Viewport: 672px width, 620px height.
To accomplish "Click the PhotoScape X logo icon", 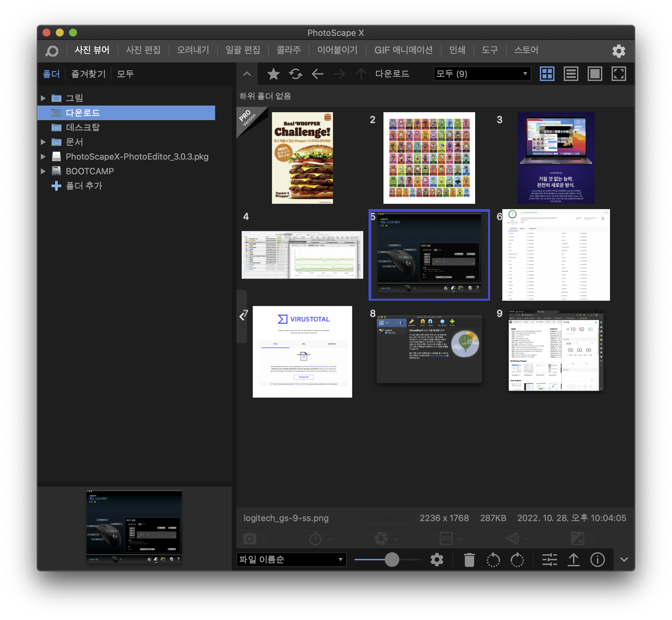I will coord(52,51).
